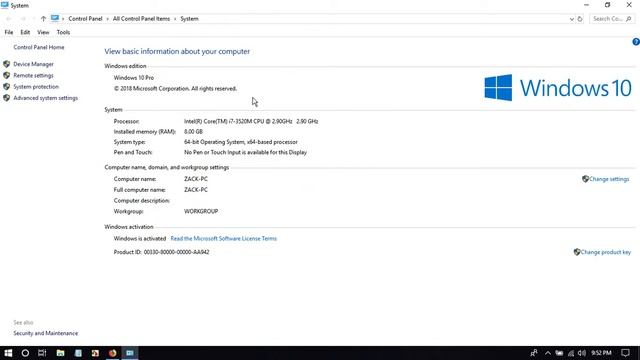Click Change product key link

[x=606, y=252]
